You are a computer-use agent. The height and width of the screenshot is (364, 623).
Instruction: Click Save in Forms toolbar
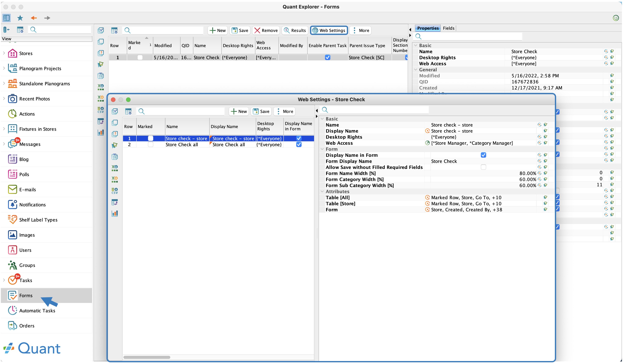click(x=240, y=30)
